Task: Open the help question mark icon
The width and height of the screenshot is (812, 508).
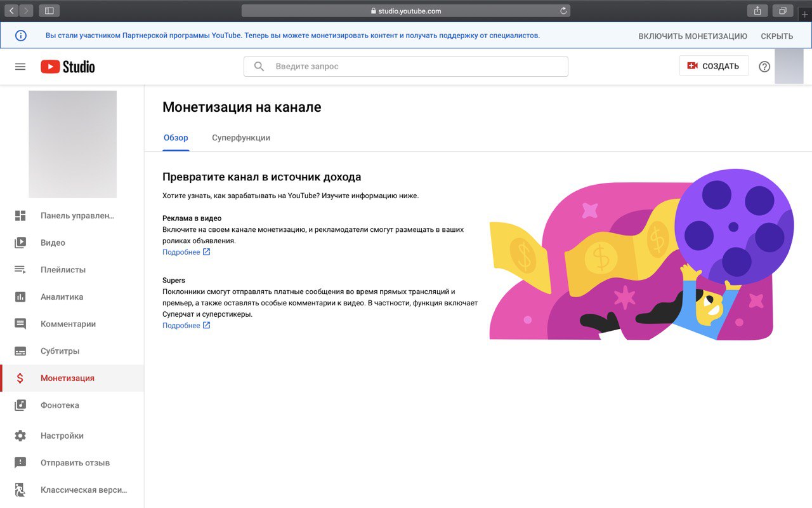Action: (764, 67)
